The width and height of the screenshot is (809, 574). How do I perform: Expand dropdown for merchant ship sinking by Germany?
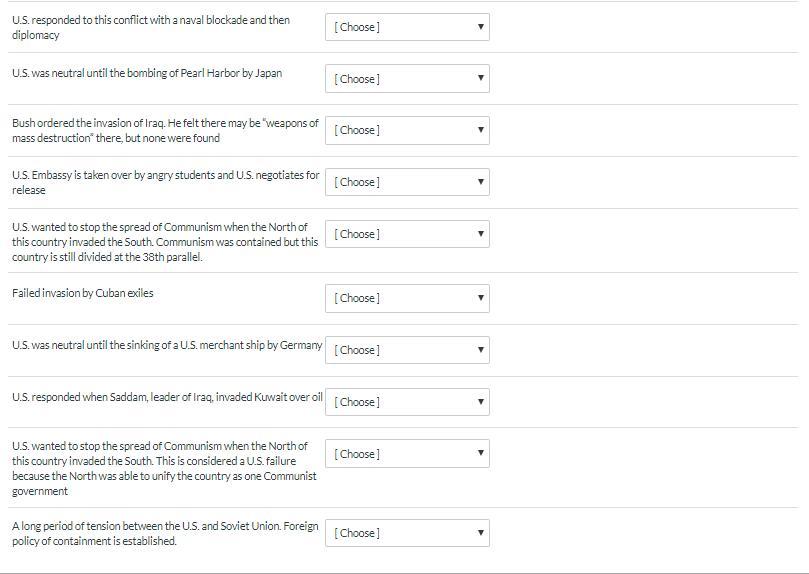click(x=407, y=350)
